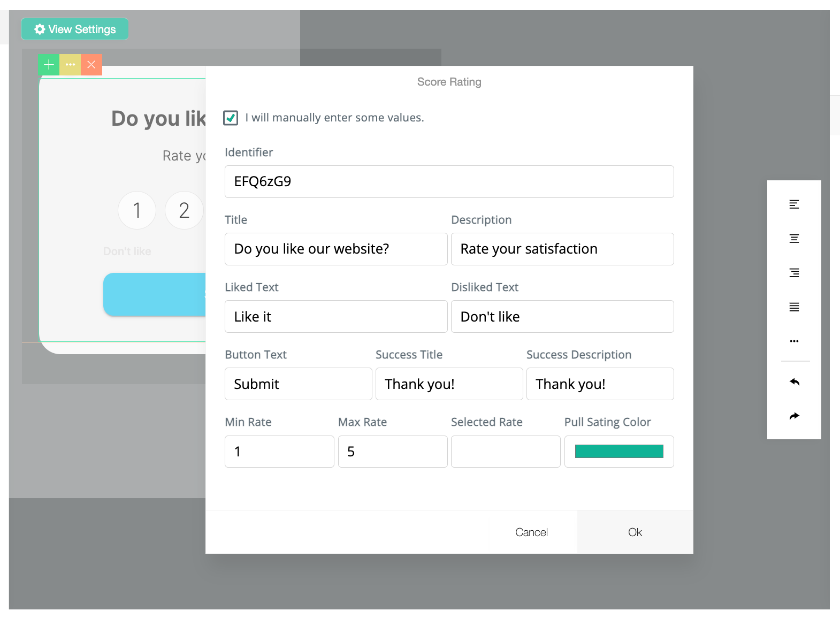This screenshot has width=840, height=626.
Task: Focus the Selected Rate field
Action: [x=506, y=452]
